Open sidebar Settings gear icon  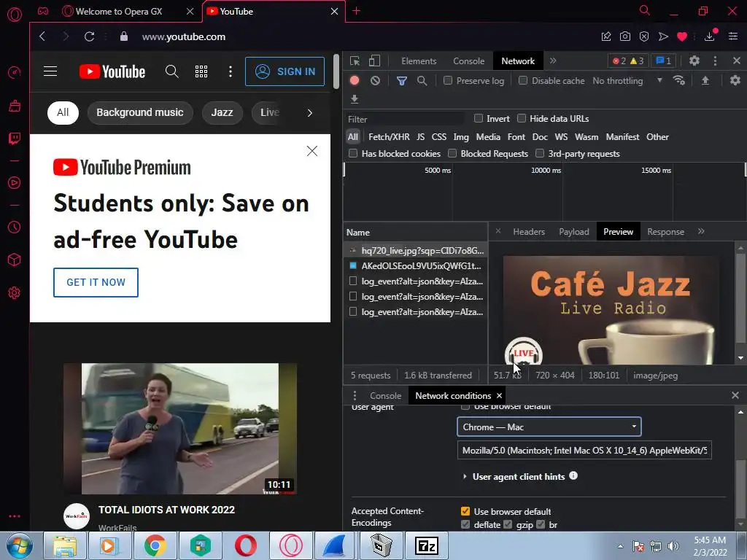pyautogui.click(x=15, y=292)
